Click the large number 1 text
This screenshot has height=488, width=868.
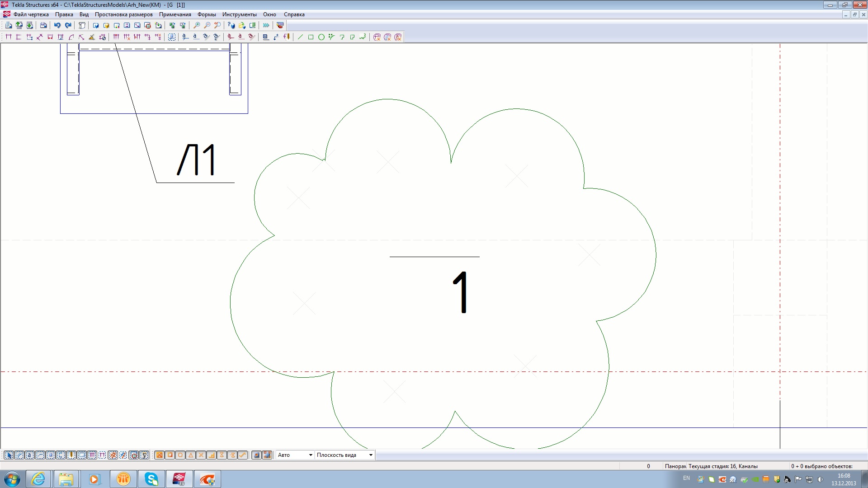coord(461,292)
